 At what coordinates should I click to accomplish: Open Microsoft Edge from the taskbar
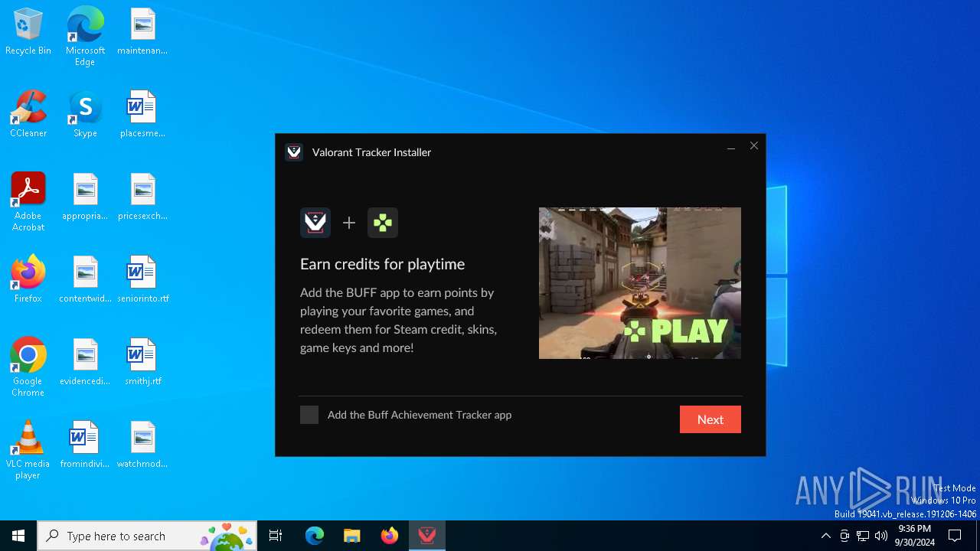tap(315, 536)
